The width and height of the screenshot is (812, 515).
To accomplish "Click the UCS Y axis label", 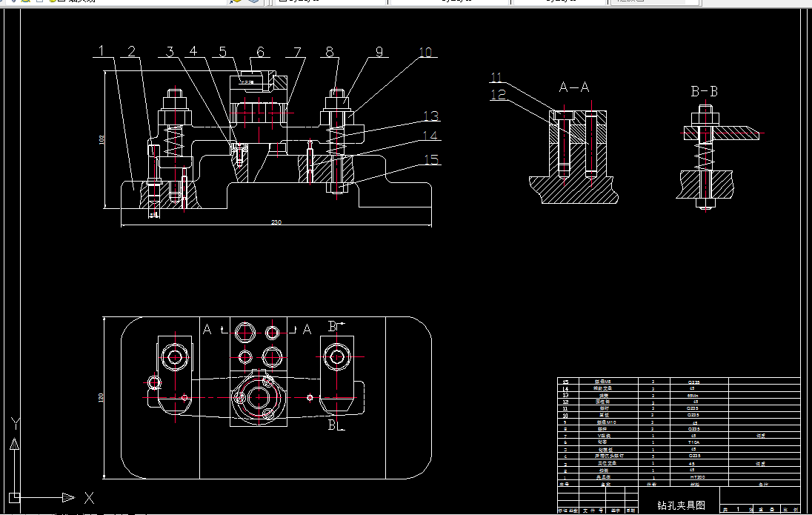I will coord(16,424).
